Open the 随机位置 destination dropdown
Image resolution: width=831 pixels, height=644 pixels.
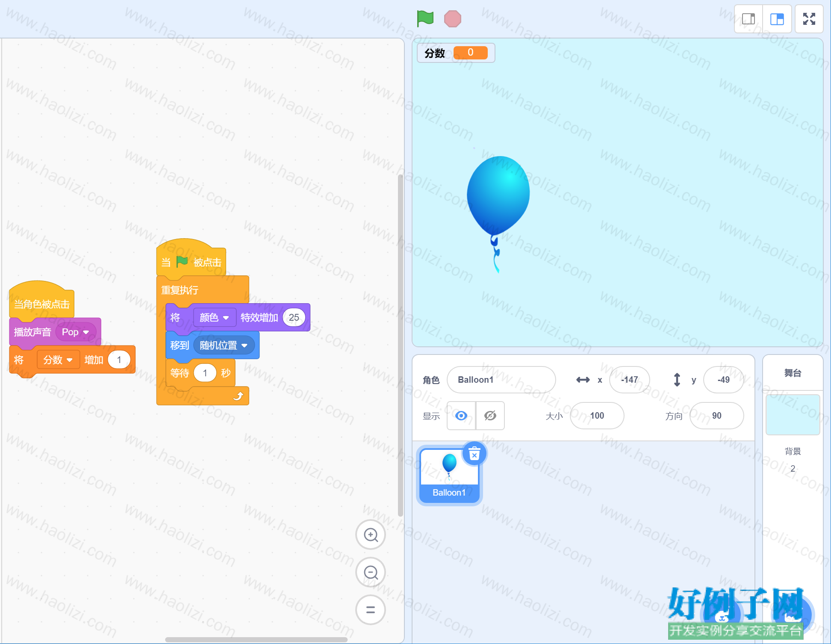coord(224,346)
